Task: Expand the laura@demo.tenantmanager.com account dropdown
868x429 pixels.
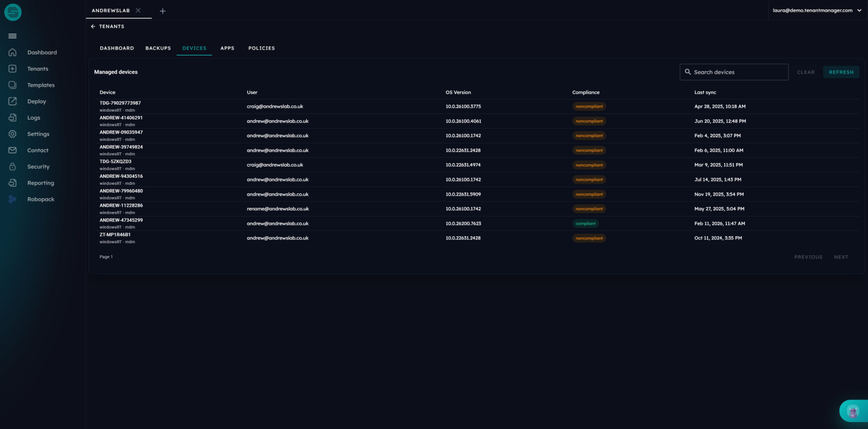Action: 859,10
